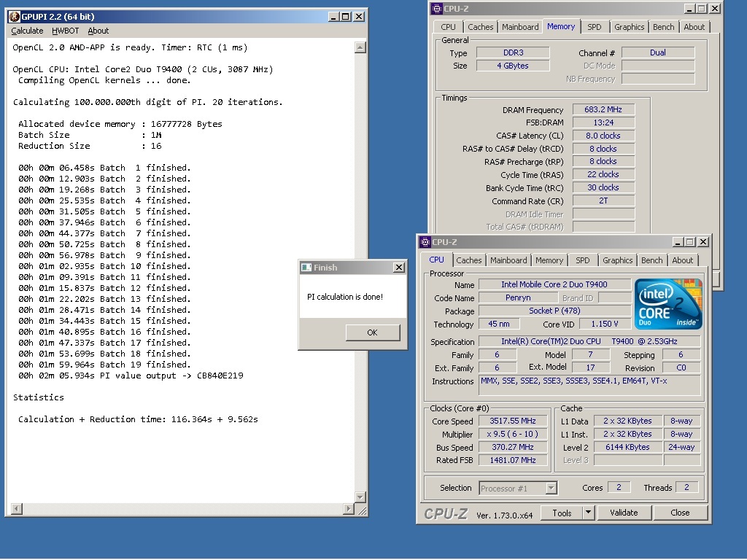
Task: Open the HWBOT menu in GPUPI
Action: click(x=65, y=31)
